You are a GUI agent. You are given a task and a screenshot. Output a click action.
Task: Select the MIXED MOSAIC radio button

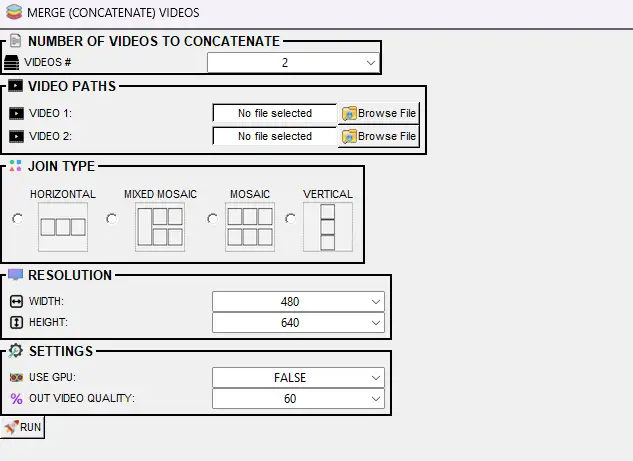tap(112, 219)
